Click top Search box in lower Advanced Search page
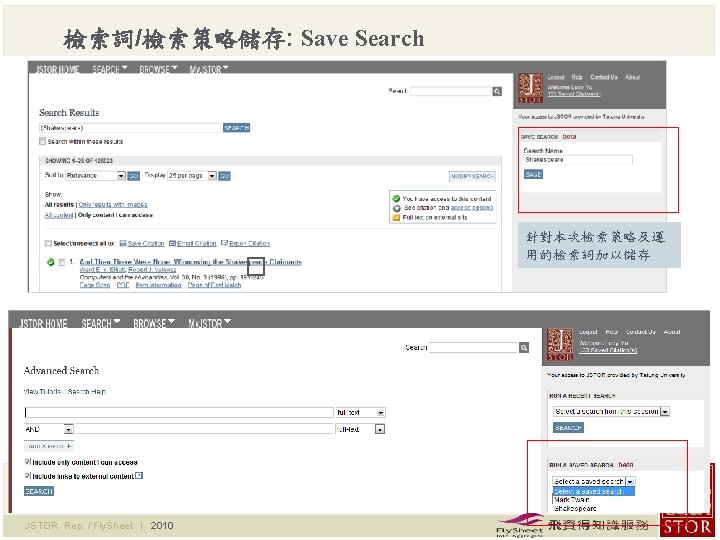Screen dimensions: 720x540 click(x=473, y=348)
